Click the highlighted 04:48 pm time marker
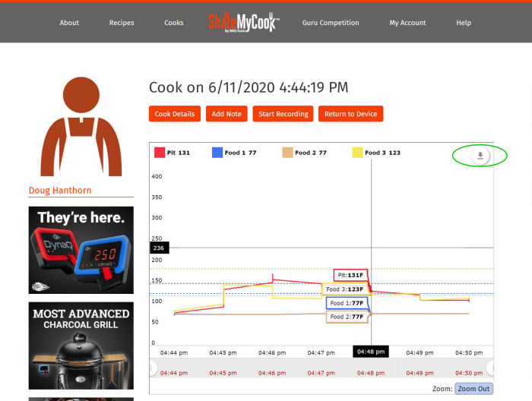532x401 pixels. point(371,352)
